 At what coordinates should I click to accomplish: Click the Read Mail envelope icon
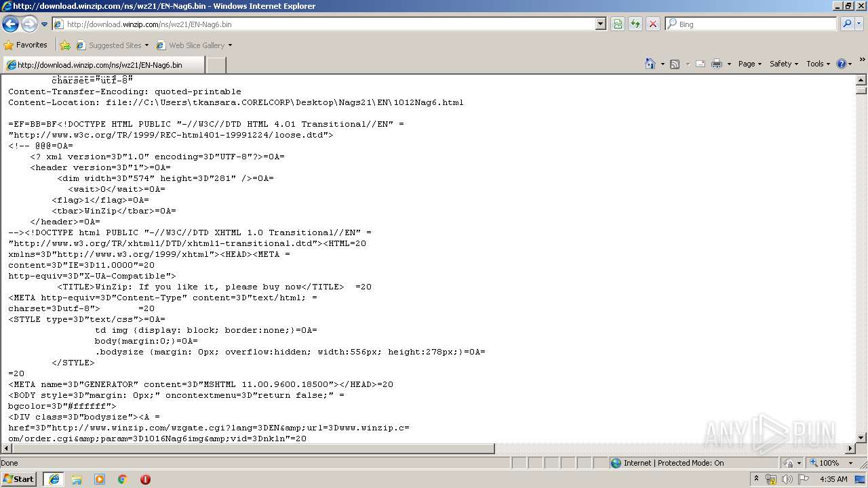[x=701, y=64]
